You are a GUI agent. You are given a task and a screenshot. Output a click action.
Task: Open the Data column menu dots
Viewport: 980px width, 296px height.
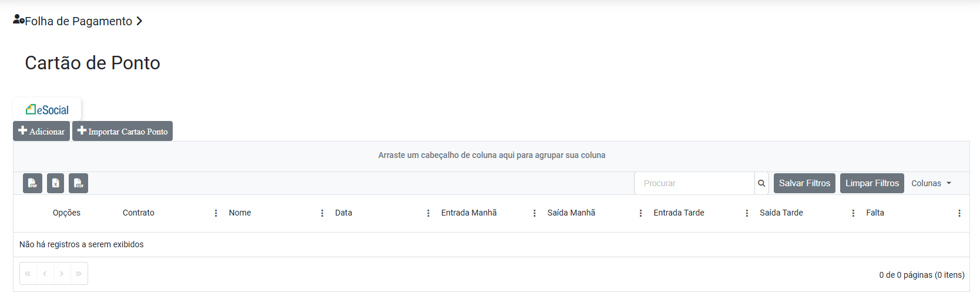428,213
